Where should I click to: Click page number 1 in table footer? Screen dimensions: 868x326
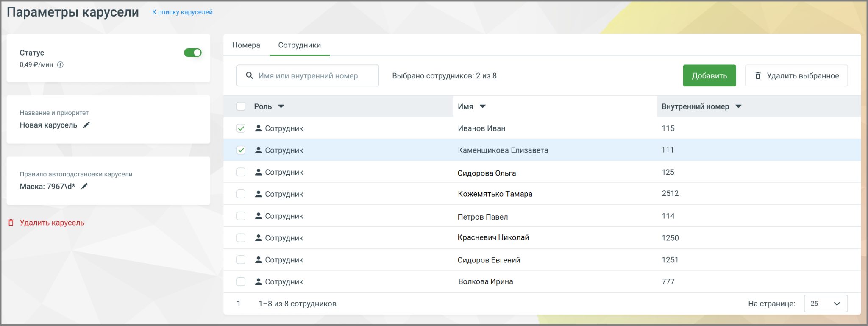(x=239, y=304)
